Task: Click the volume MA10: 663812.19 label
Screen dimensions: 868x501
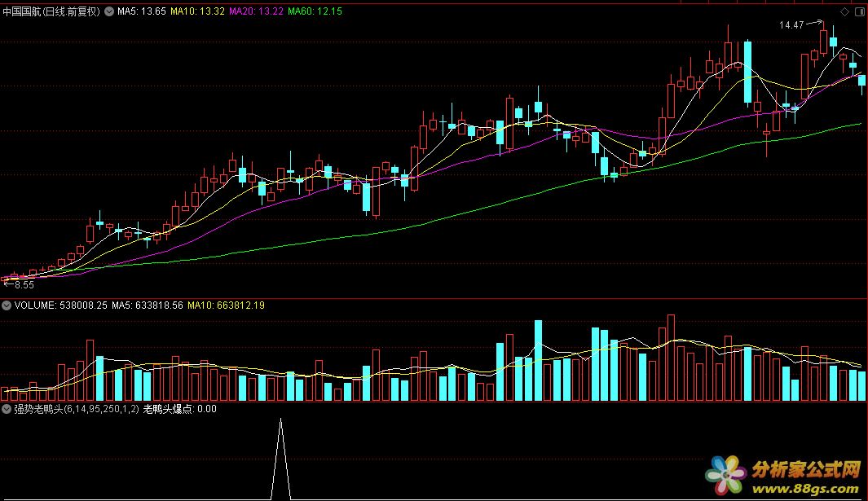Action: pyautogui.click(x=226, y=305)
